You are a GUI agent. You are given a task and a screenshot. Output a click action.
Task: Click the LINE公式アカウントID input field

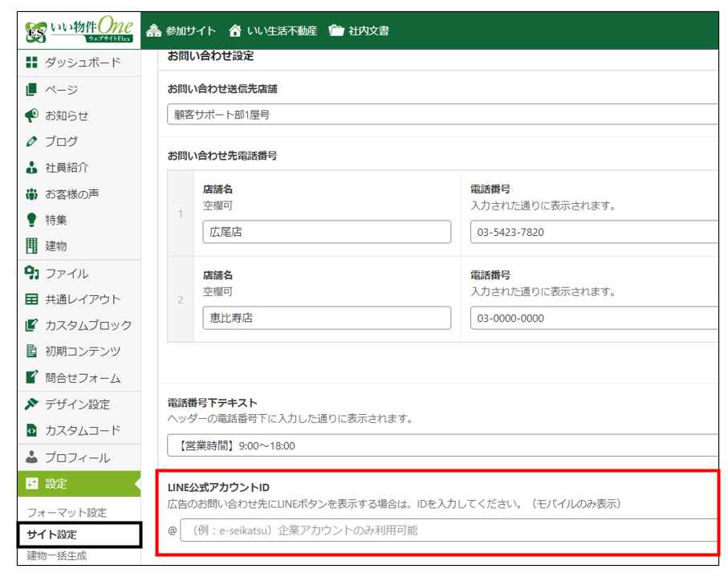(x=448, y=530)
